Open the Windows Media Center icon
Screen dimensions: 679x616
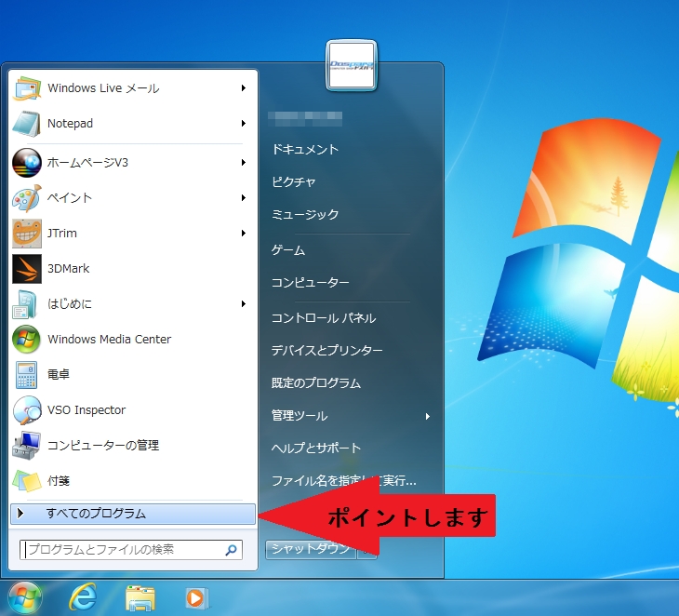(27, 340)
